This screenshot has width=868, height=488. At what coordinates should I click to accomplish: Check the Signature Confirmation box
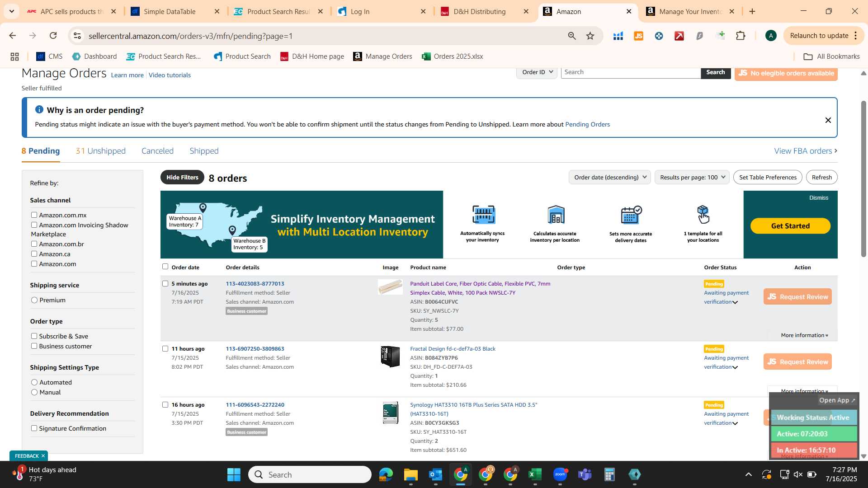(x=34, y=428)
